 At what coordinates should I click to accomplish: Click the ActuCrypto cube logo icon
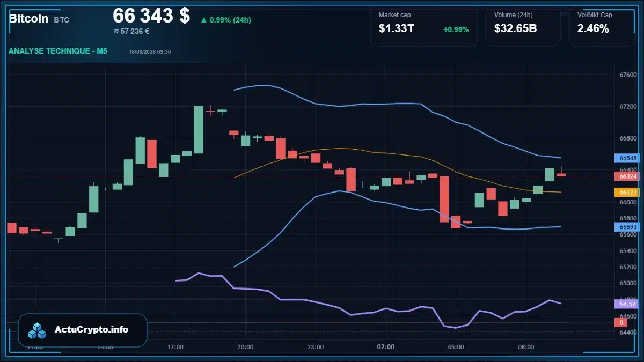[x=38, y=330]
